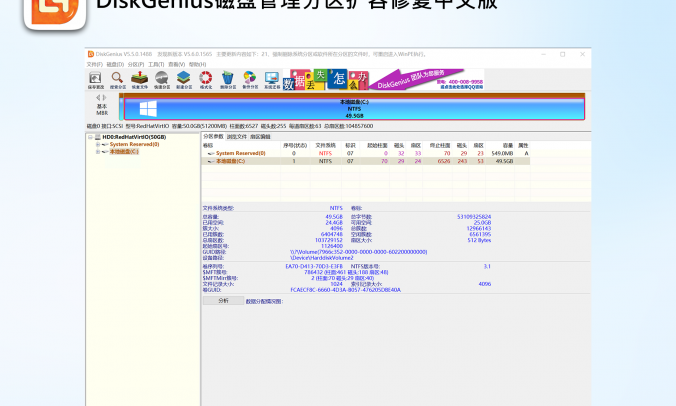
Task: Open the Recover Files tool
Action: (x=139, y=80)
